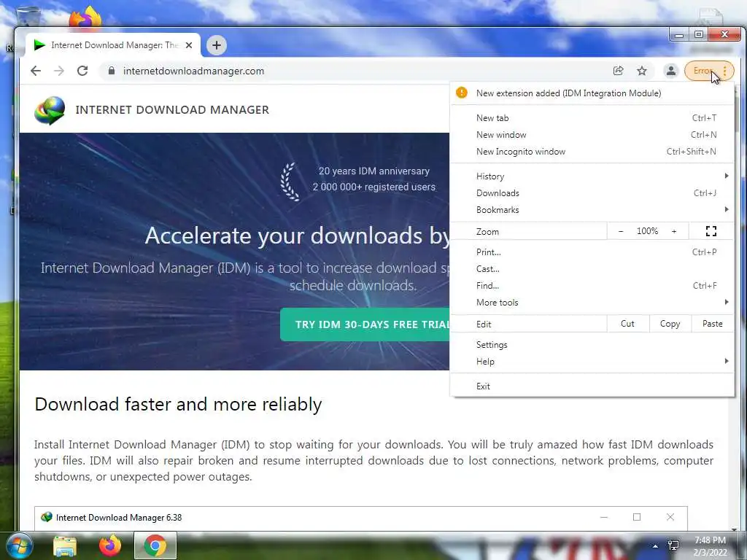Click the orange warning icon for new extension

point(462,93)
